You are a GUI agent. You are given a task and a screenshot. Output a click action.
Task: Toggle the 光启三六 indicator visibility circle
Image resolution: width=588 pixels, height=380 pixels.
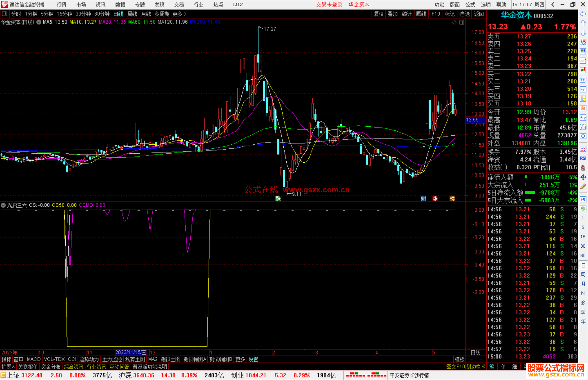pos(3,205)
